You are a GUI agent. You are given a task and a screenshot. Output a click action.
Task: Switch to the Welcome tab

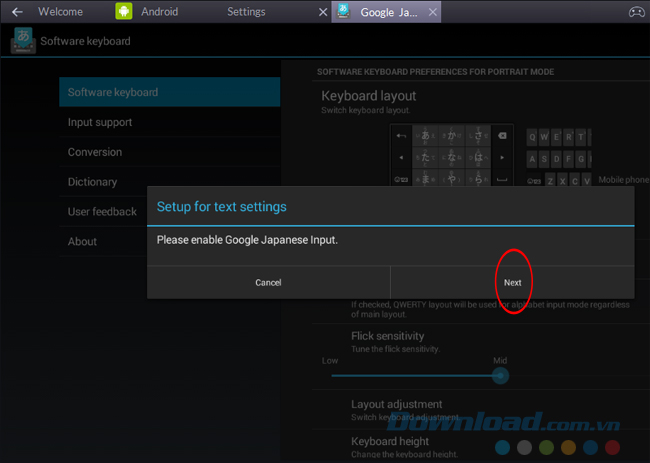point(60,12)
